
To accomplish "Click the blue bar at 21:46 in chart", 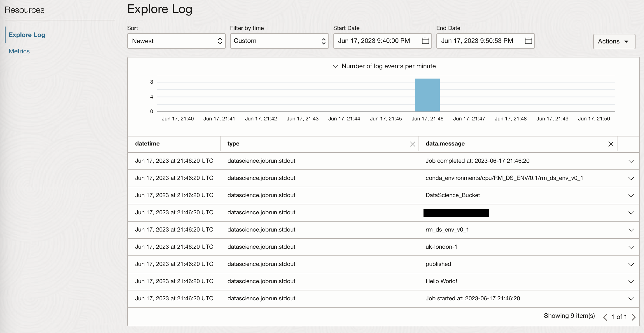I will pyautogui.click(x=427, y=95).
